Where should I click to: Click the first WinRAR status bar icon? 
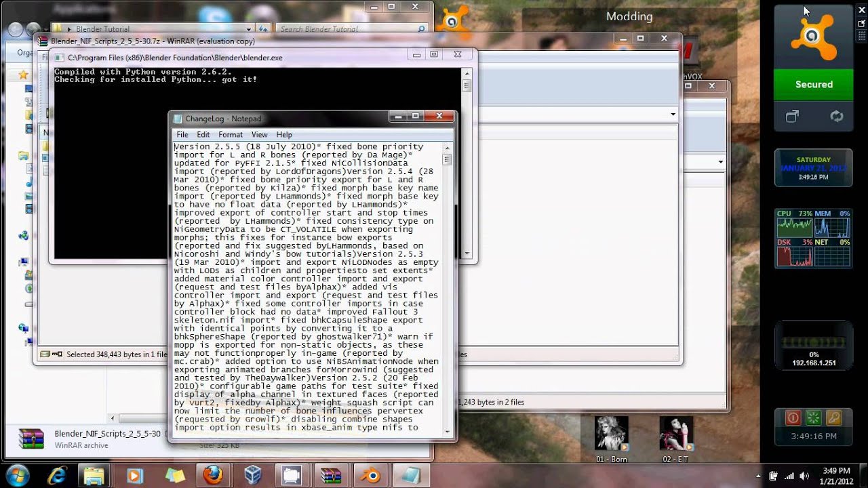point(45,354)
